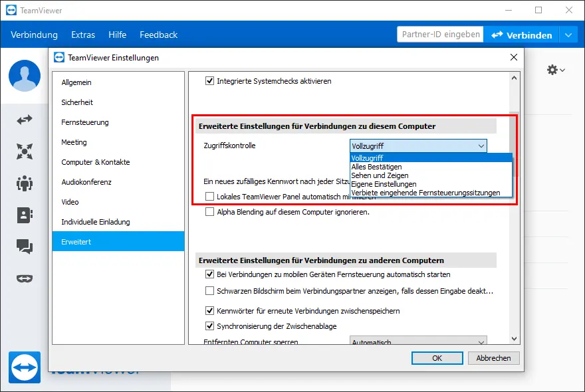Click settings scrollbar up arrow
This screenshot has width=585, height=392.
click(514, 78)
